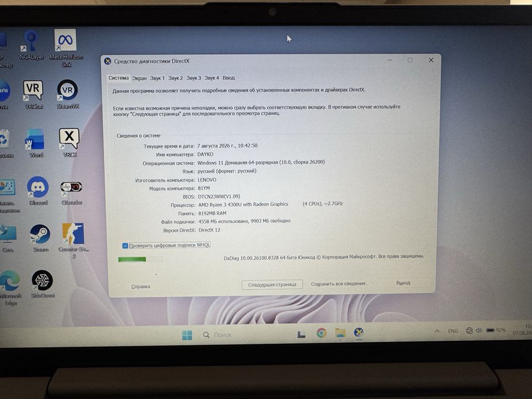The image size is (532, 399).
Task: Open the Windows Start menu
Action: click(187, 335)
